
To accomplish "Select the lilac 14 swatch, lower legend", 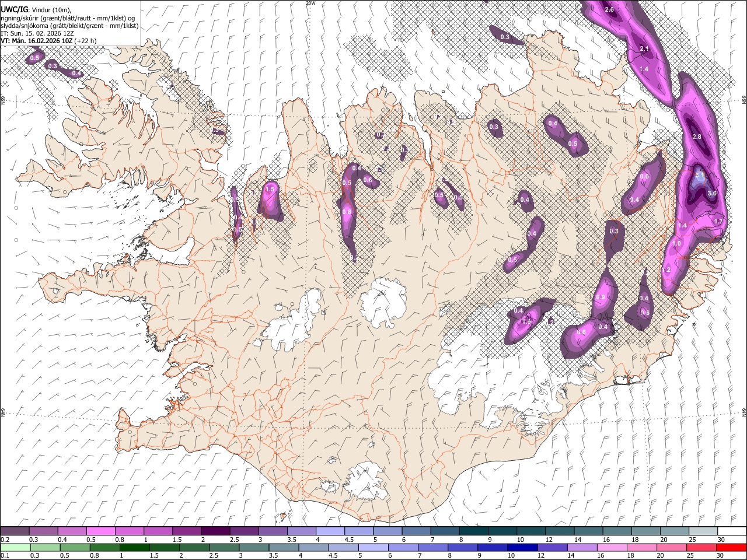I will point(581,547).
